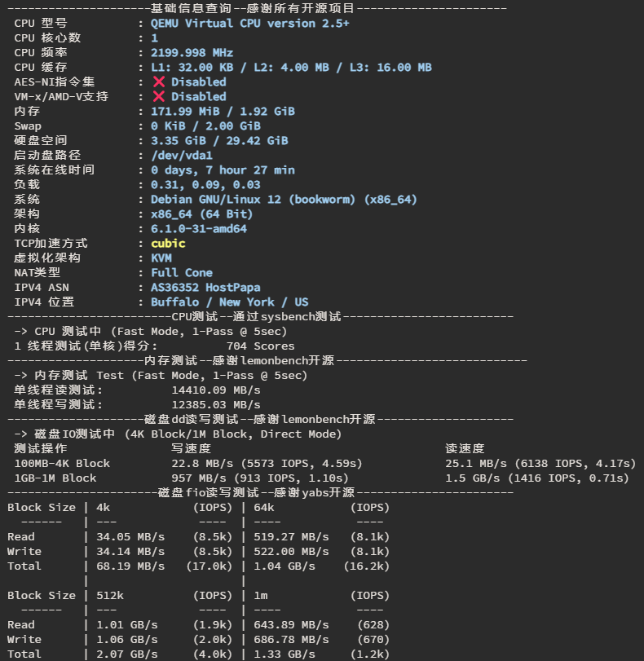Click the AS36352 HostPapa ASN value
Viewport: 644px width, 661px height.
pos(205,288)
